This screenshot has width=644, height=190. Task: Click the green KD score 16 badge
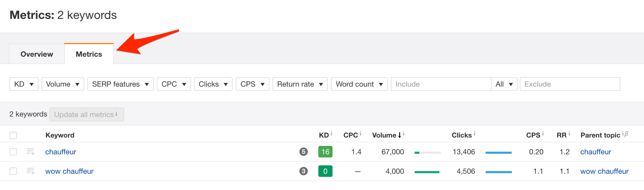tap(325, 152)
